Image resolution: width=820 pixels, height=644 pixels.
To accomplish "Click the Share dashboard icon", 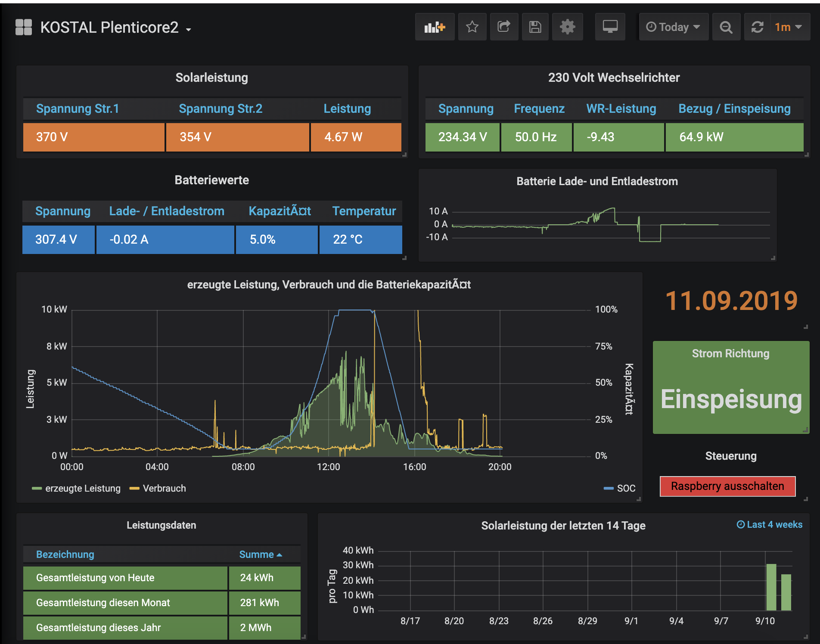I will click(x=504, y=27).
